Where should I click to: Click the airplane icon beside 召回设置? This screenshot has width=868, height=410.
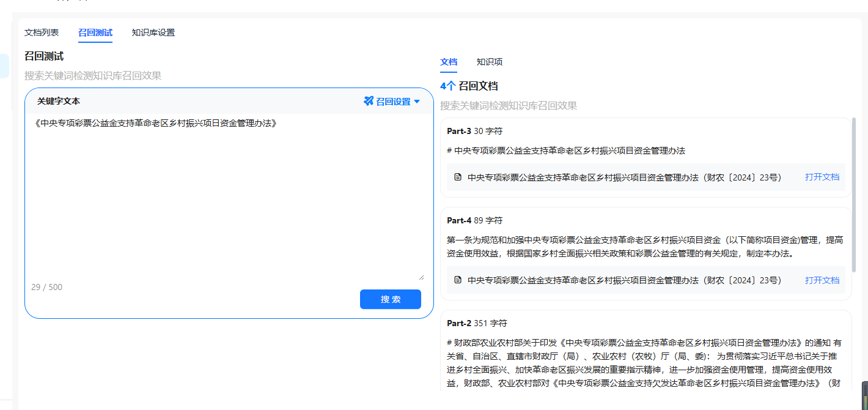point(369,101)
